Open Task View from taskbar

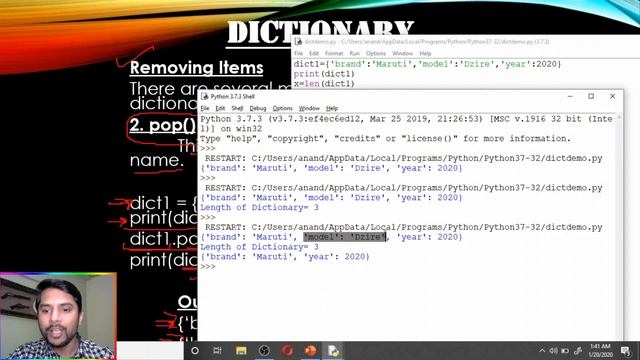point(218,351)
